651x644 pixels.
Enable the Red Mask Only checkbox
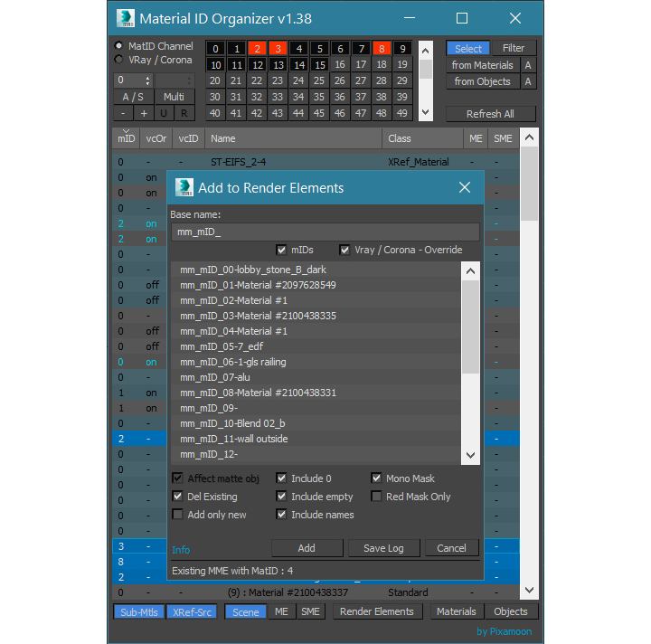pos(376,497)
